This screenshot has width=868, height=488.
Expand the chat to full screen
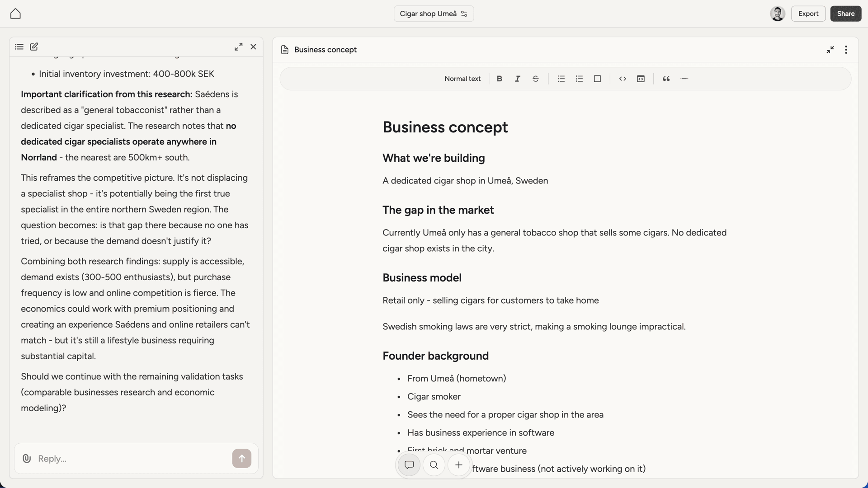(238, 47)
